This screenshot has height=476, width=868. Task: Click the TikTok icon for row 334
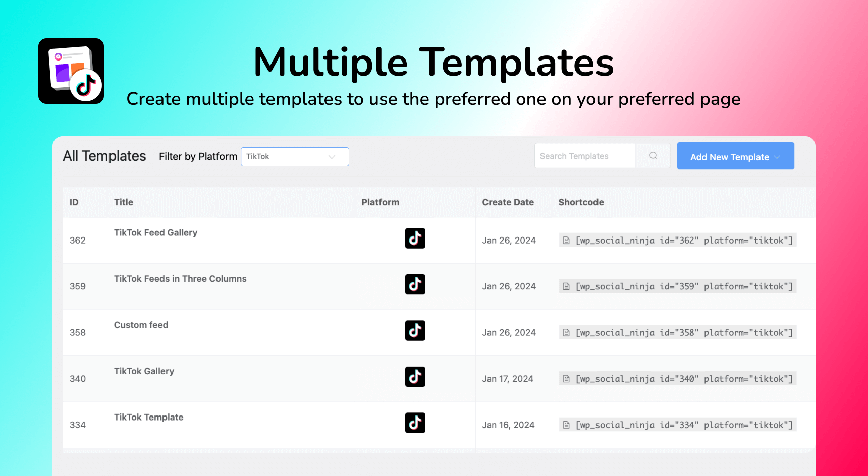pos(415,423)
